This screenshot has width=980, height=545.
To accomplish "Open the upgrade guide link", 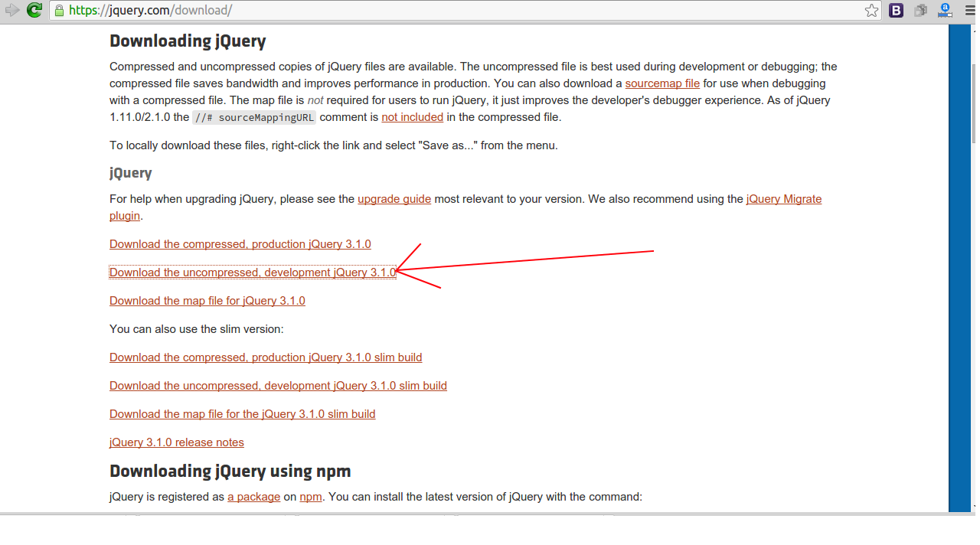I will click(x=394, y=199).
